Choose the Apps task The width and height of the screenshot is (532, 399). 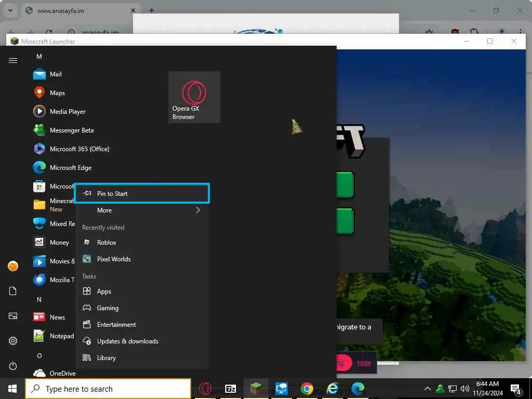[x=142, y=291]
